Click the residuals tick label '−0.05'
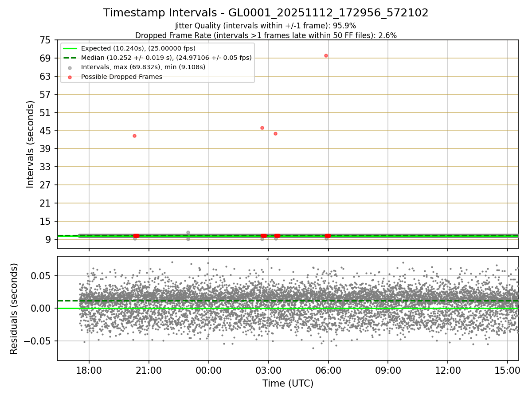 [x=37, y=341]
